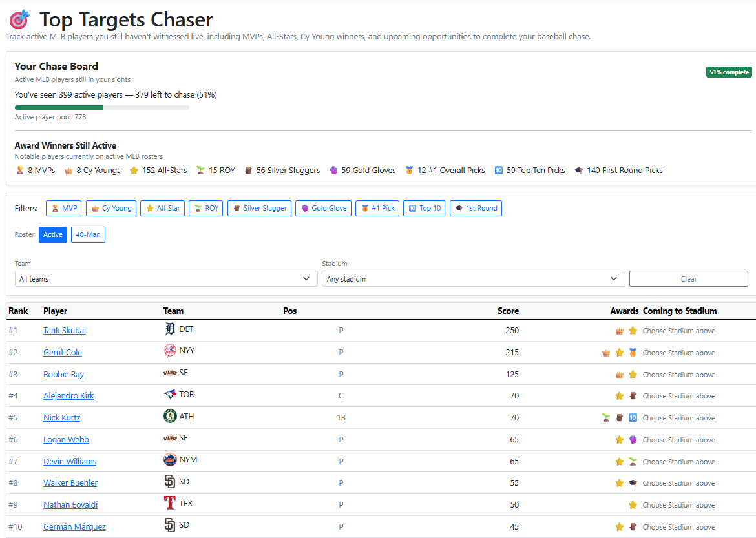
Task: Click the score 250 for Tarik Skubal
Action: click(512, 330)
